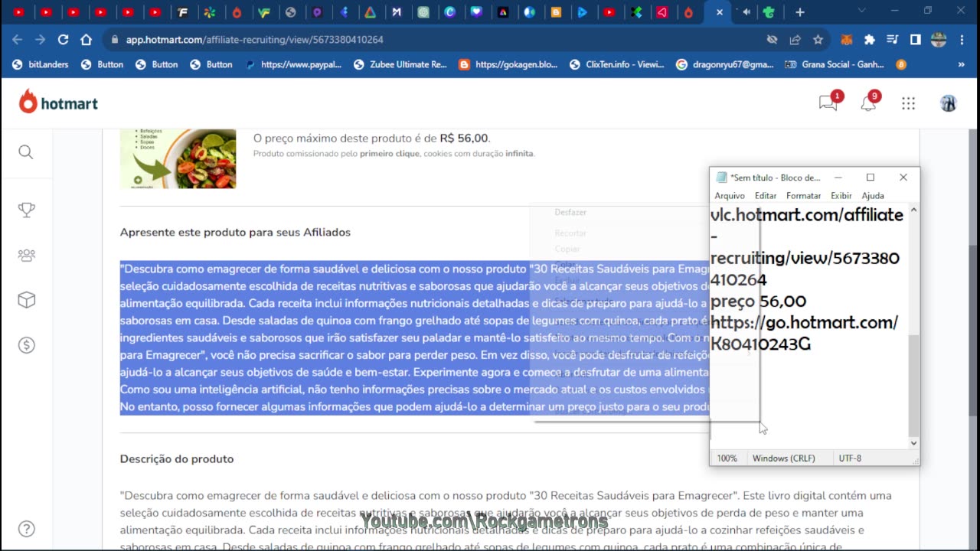980x551 pixels.
Task: Open Exibir menu in Bloco de notas
Action: tap(841, 196)
